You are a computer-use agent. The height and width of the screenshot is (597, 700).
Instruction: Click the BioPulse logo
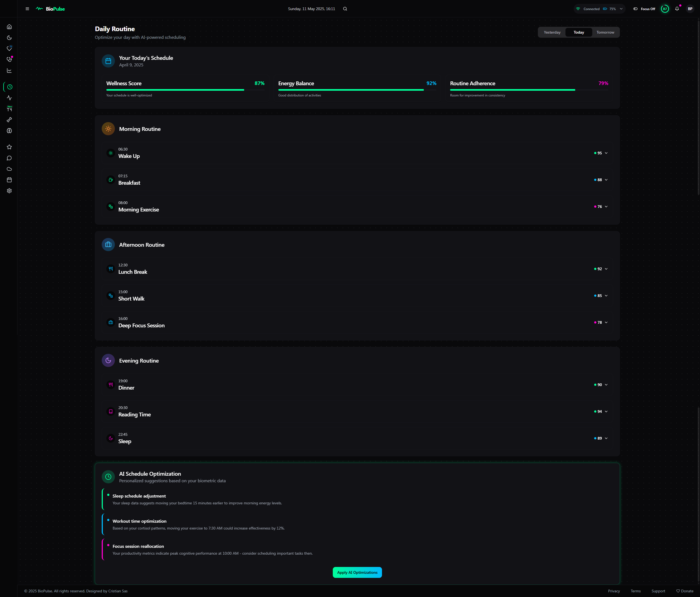click(50, 9)
